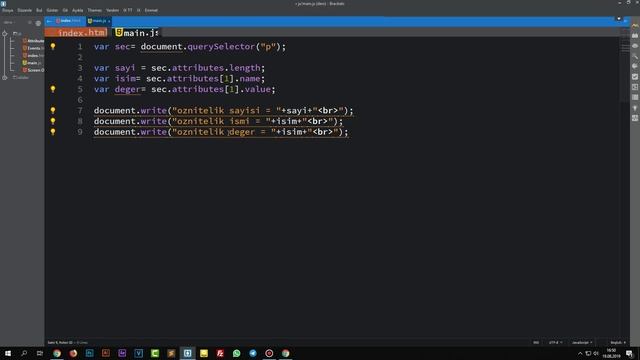The height and width of the screenshot is (360, 640).
Task: Open Telegram from taskbar
Action: (253, 353)
